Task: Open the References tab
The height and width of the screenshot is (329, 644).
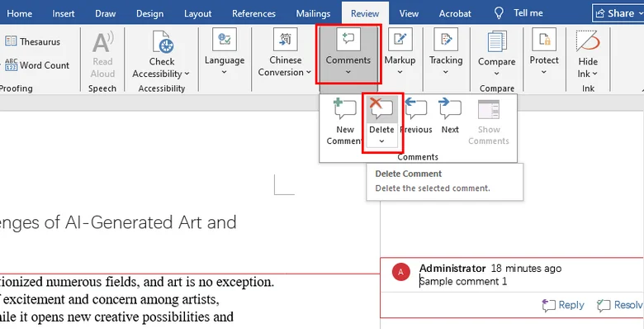Action: click(x=253, y=13)
